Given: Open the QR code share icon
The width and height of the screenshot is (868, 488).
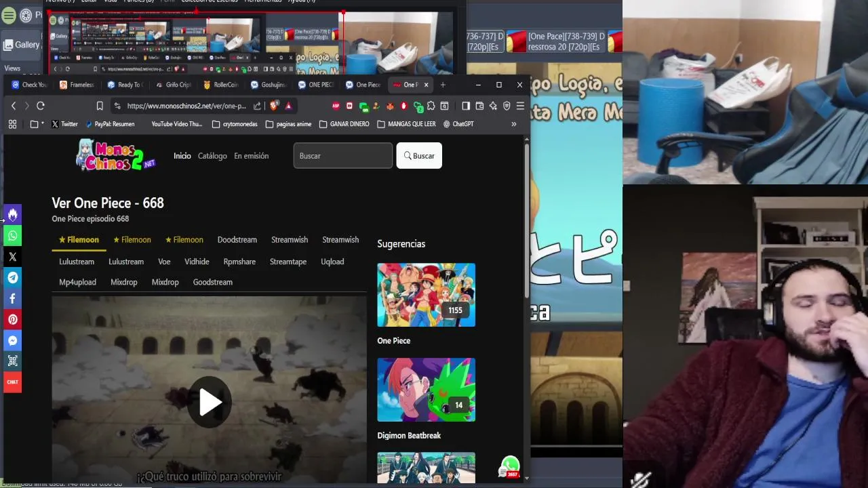Looking at the screenshot, I should pyautogui.click(x=12, y=361).
